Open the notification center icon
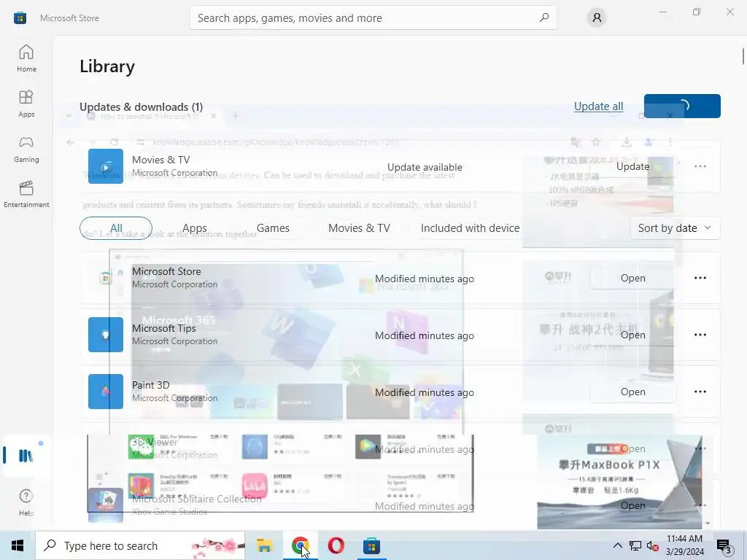 pyautogui.click(x=724, y=546)
